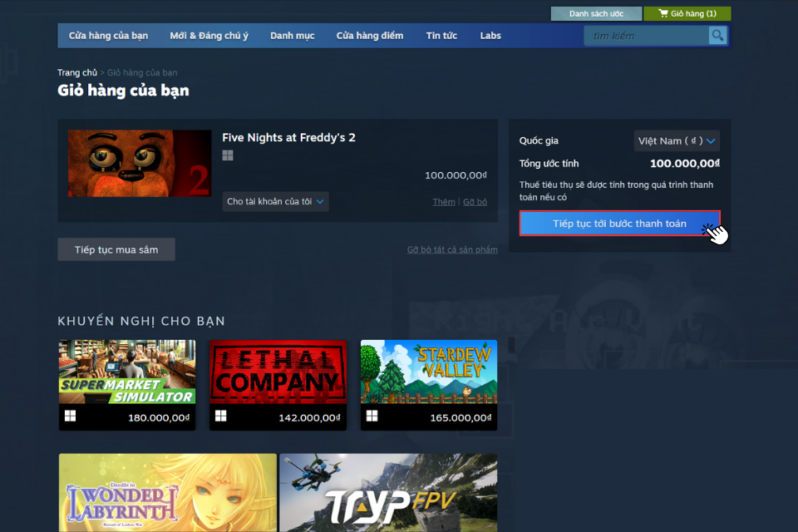This screenshot has width=798, height=532.
Task: Open the Five Nights at Freddy's 2 title
Action: 288,137
